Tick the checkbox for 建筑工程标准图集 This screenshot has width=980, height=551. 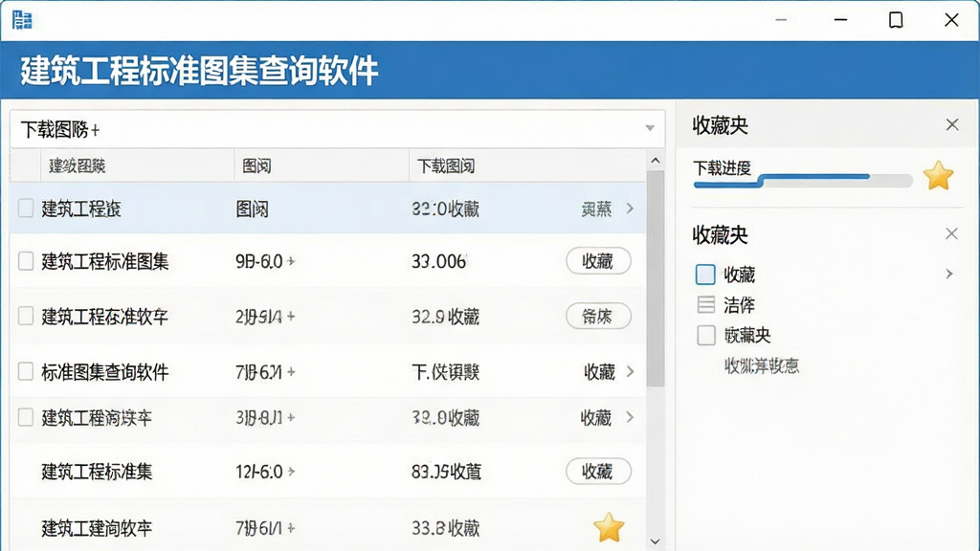[x=26, y=261]
